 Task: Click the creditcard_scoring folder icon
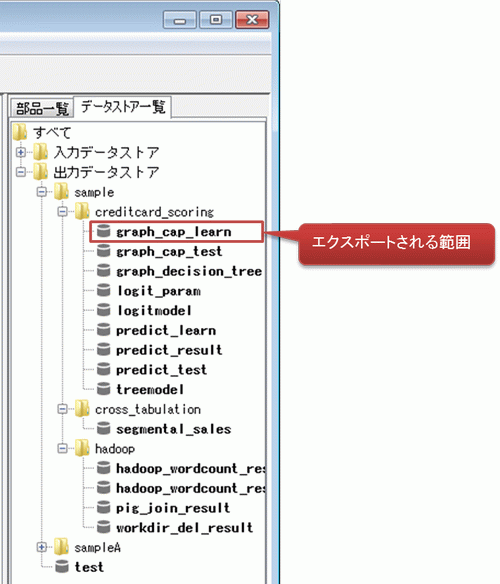click(x=82, y=211)
